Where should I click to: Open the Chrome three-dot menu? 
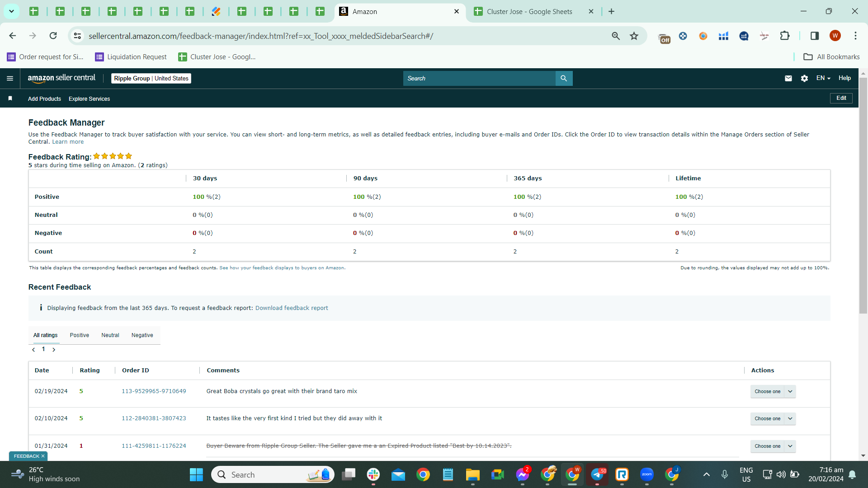[x=855, y=36]
